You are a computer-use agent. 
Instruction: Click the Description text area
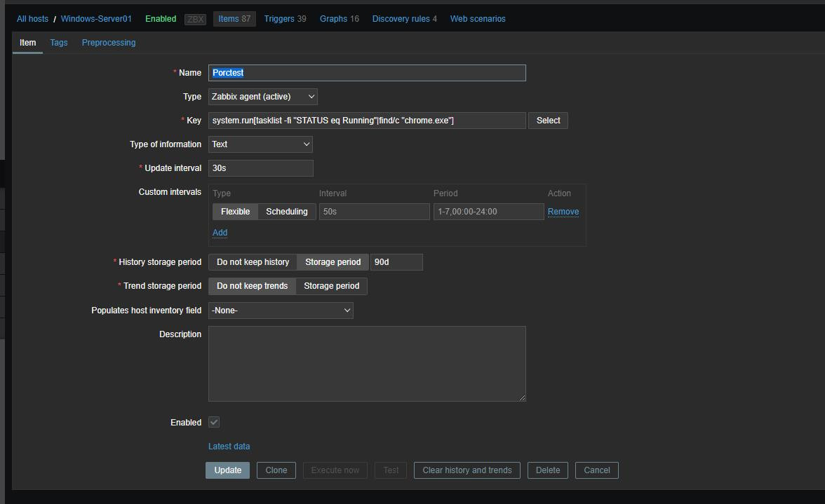367,363
